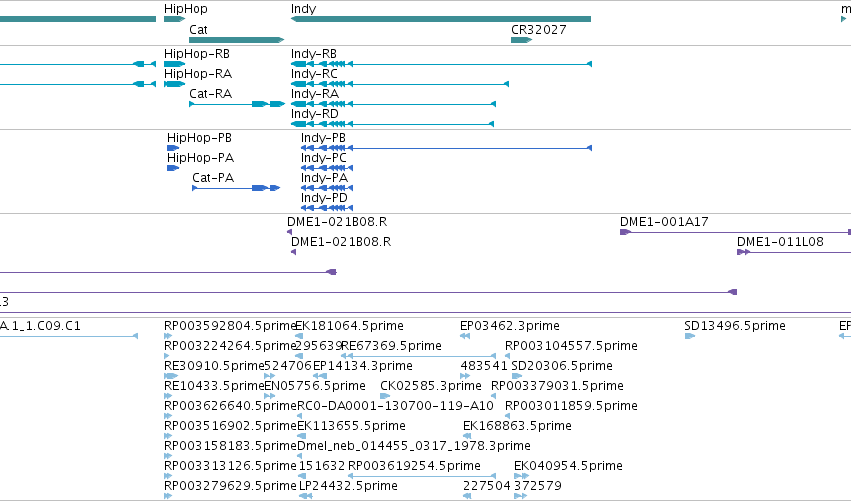
Task: Click the RP003279629.5prime EST label
Action: (x=230, y=487)
